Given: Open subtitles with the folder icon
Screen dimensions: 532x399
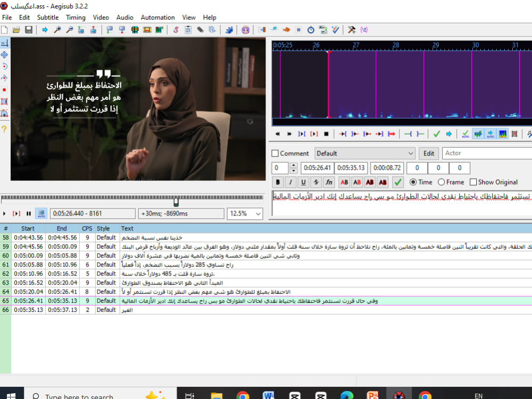Looking at the screenshot, I should tap(16, 30).
